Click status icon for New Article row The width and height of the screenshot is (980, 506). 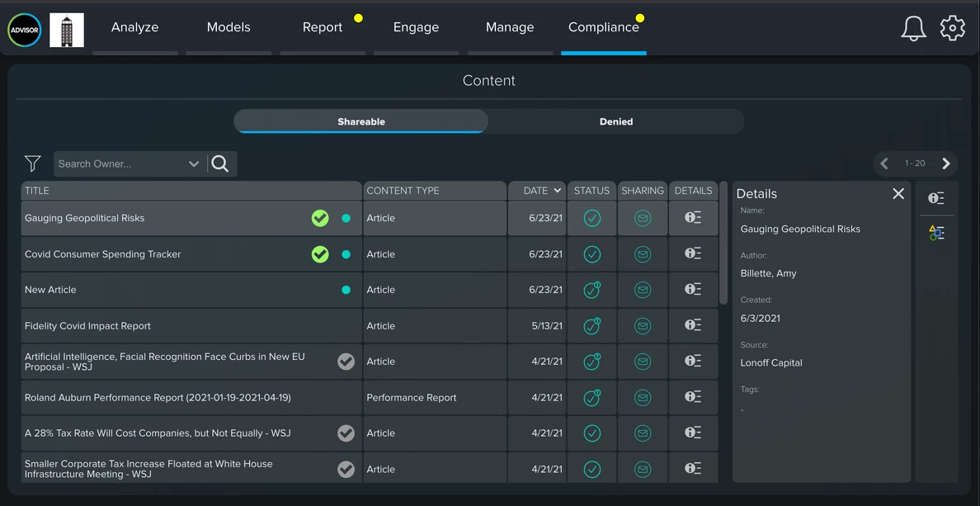(x=591, y=290)
